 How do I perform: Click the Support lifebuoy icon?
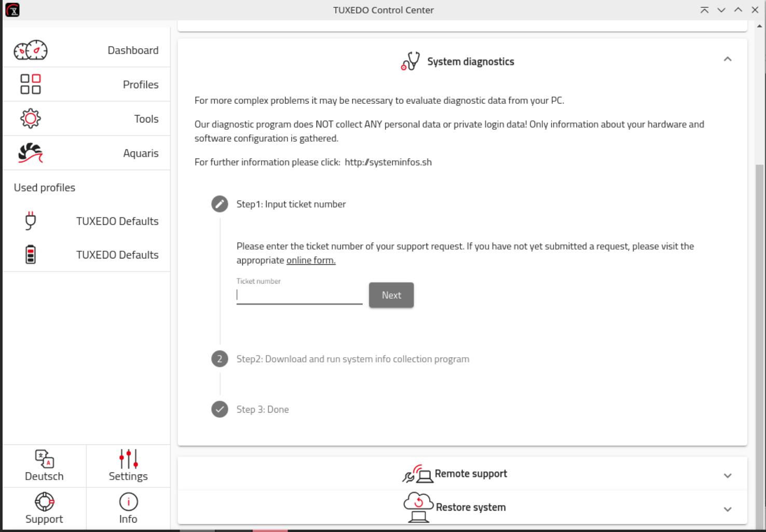pos(44,501)
